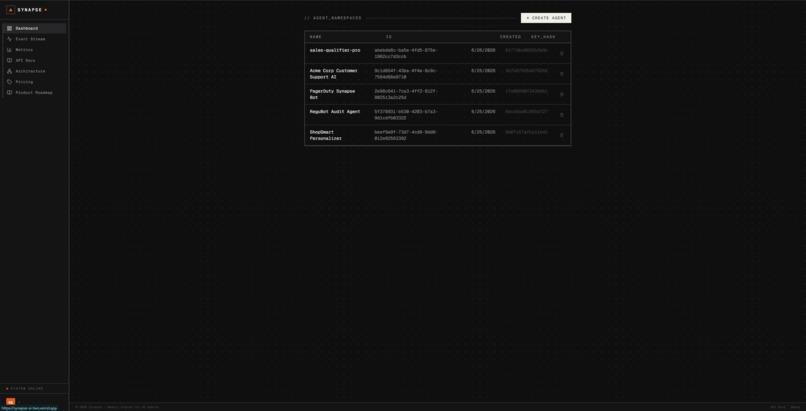Click the orange user avatar in the sidebar
The image size is (806, 411).
point(10,402)
